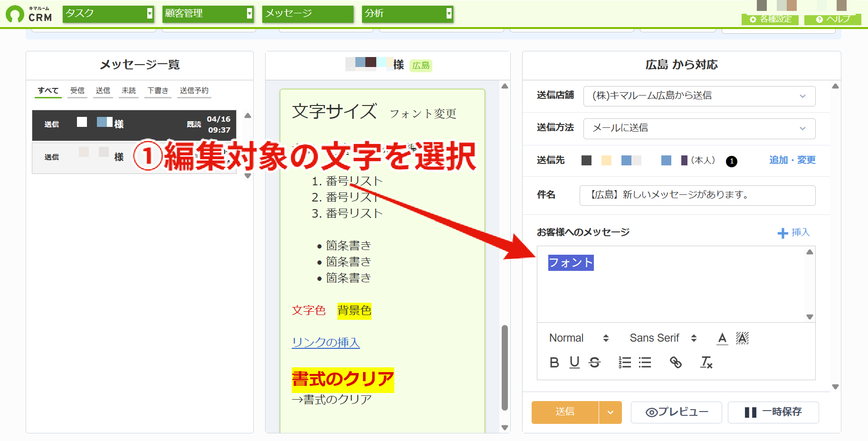
Task: Open the text color picker
Action: click(722, 338)
